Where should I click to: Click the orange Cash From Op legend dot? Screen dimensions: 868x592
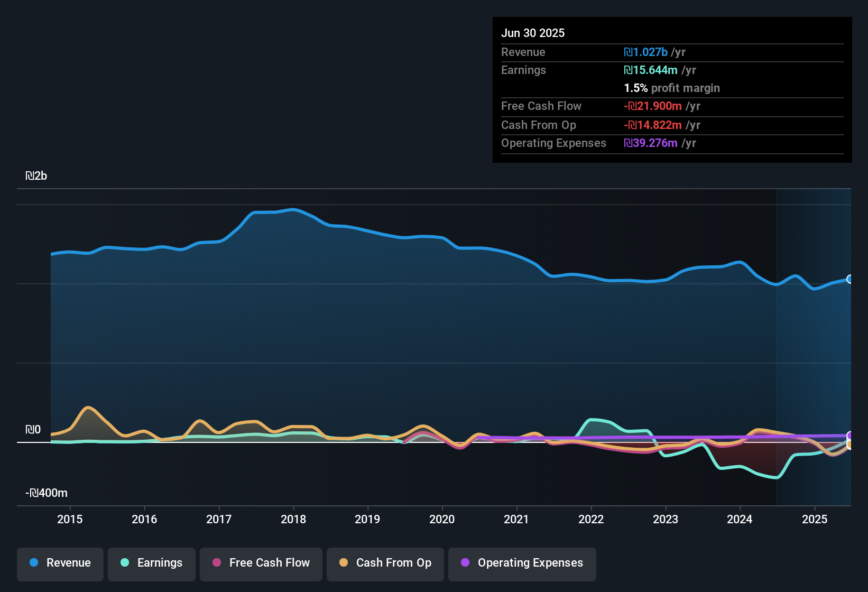click(343, 563)
